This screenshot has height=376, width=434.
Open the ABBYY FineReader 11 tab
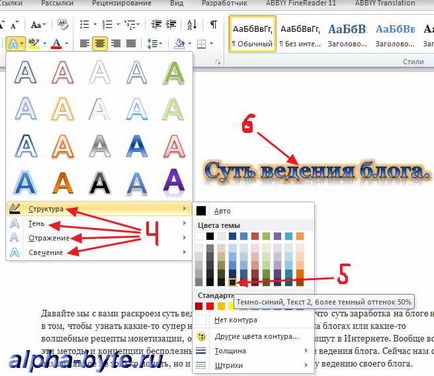click(301, 3)
